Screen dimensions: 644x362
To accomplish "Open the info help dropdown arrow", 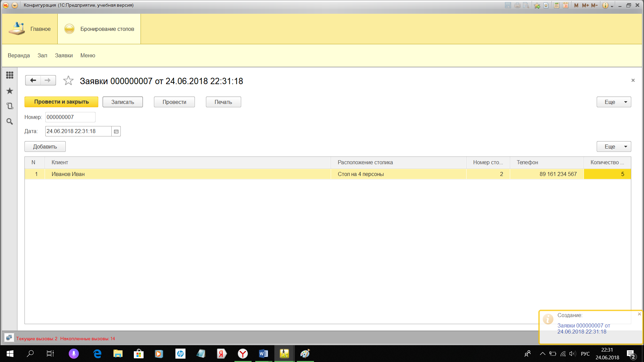I will point(612,6).
